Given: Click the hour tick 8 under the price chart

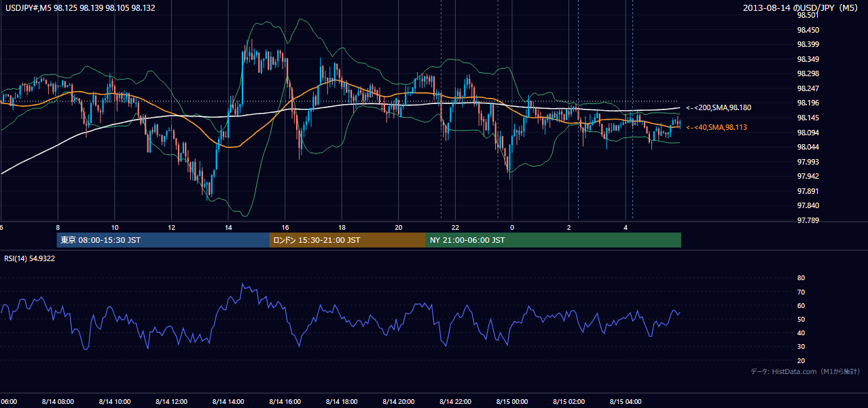Looking at the screenshot, I should pos(58,227).
